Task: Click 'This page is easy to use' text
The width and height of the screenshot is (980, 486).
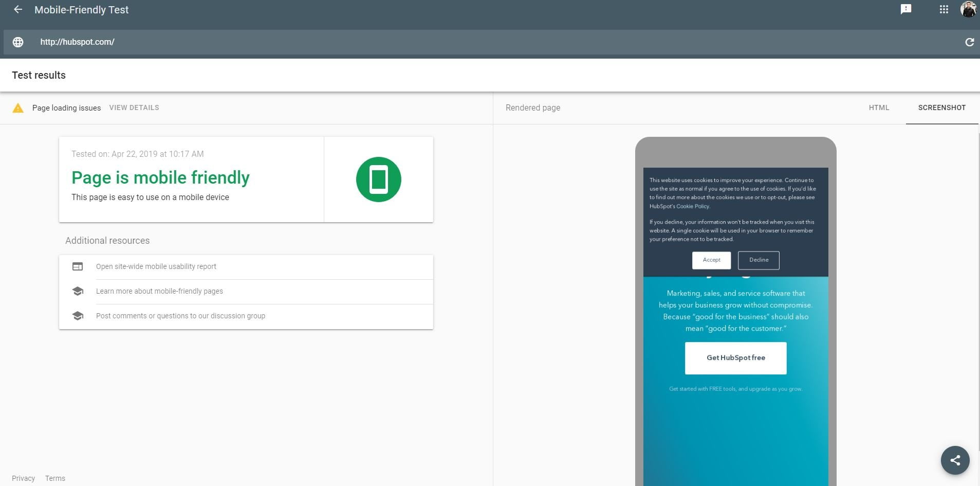Action: [x=150, y=197]
